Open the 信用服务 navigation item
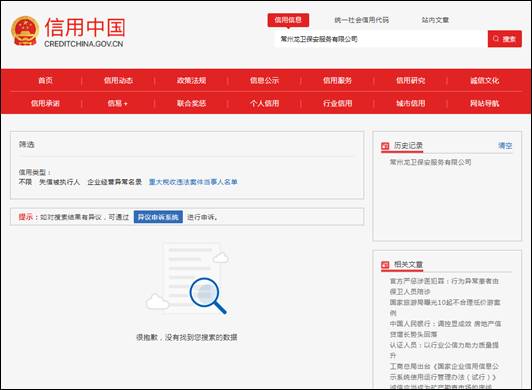532x390 pixels. click(x=337, y=80)
